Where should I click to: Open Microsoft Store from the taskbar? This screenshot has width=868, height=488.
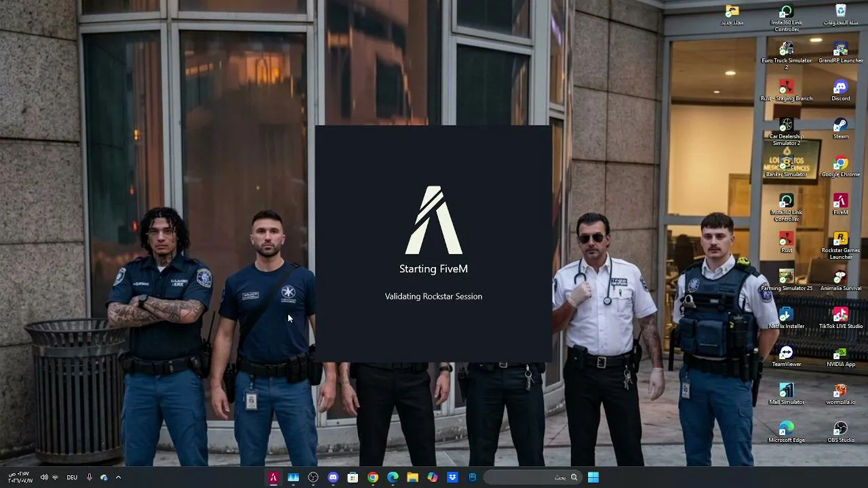(353, 477)
